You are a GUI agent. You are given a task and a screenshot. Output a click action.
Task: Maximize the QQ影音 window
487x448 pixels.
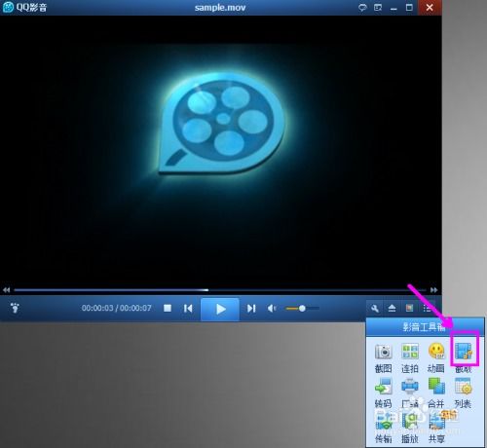(409, 8)
